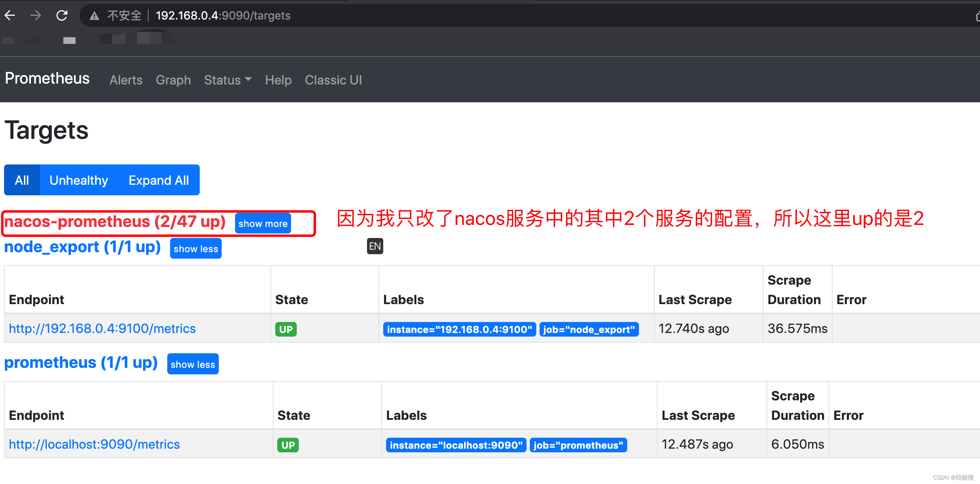Open nacos-prometheus (2/47 up) heading link
This screenshot has width=980, height=484.
115,222
